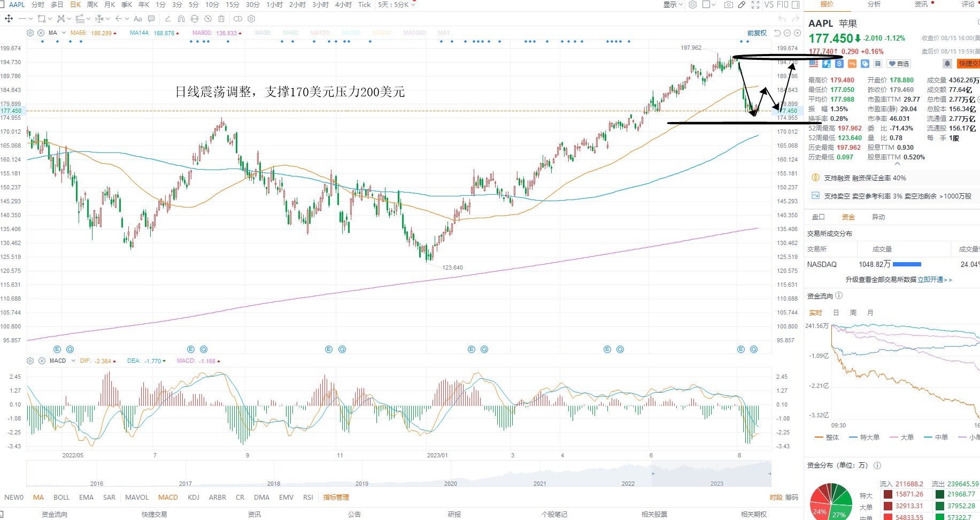The width and height of the screenshot is (980, 520).
Task: Switch to 周K weekly chart
Action: point(92,5)
